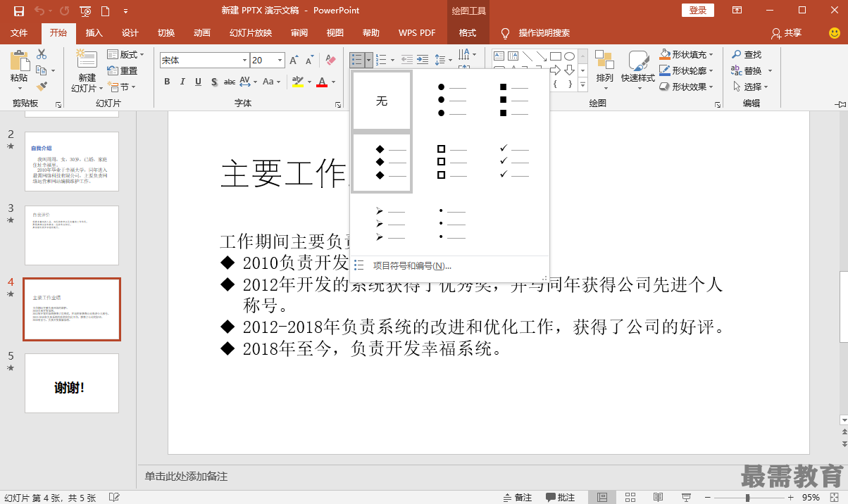Toggle Underline formatting

[198, 82]
